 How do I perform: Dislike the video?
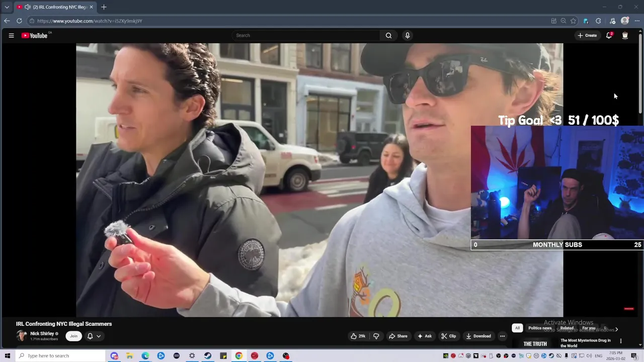click(376, 336)
